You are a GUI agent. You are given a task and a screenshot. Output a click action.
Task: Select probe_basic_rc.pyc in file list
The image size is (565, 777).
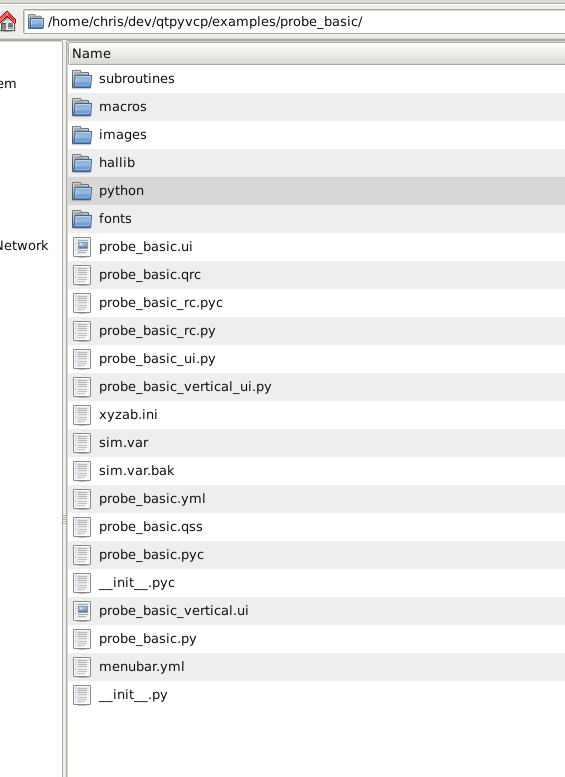(x=316, y=303)
